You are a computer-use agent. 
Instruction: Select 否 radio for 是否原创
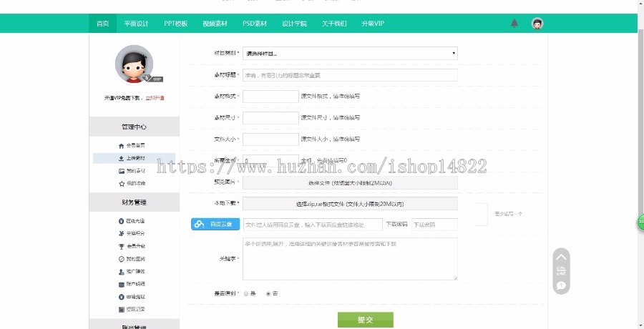[x=268, y=293]
